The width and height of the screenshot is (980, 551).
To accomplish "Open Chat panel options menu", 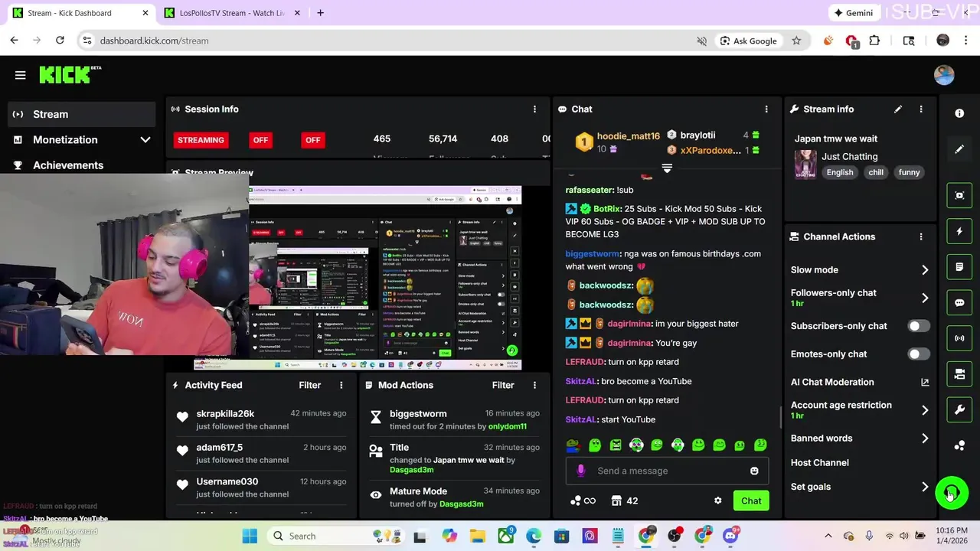I will pos(766,109).
